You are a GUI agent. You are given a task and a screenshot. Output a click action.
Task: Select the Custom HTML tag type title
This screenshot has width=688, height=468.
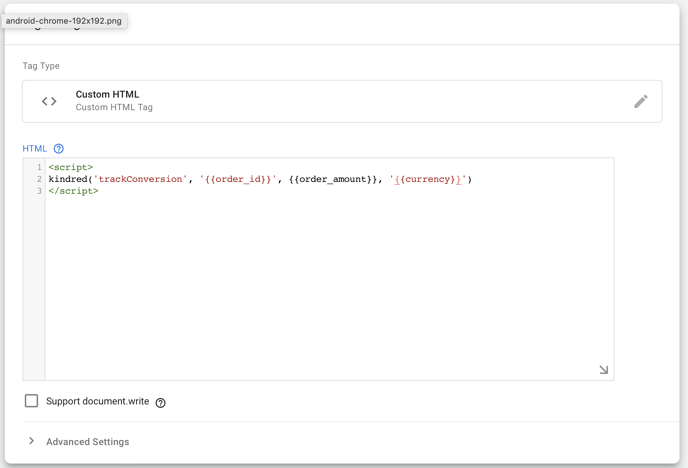point(107,94)
